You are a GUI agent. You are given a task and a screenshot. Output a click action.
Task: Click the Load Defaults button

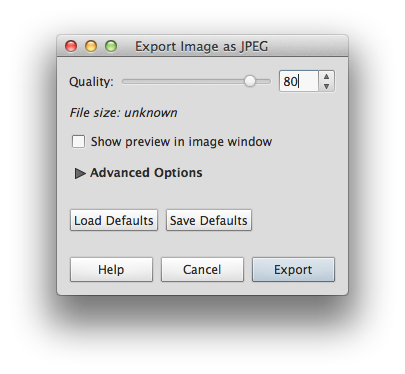114,220
